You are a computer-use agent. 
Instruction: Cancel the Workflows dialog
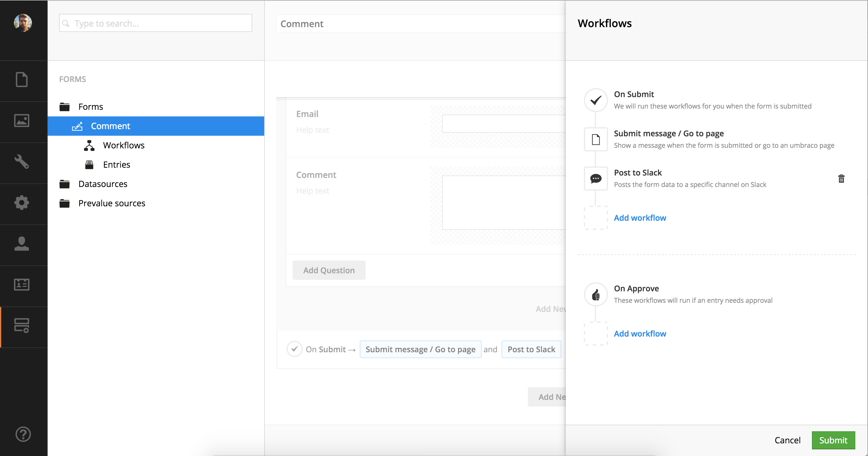coord(787,440)
